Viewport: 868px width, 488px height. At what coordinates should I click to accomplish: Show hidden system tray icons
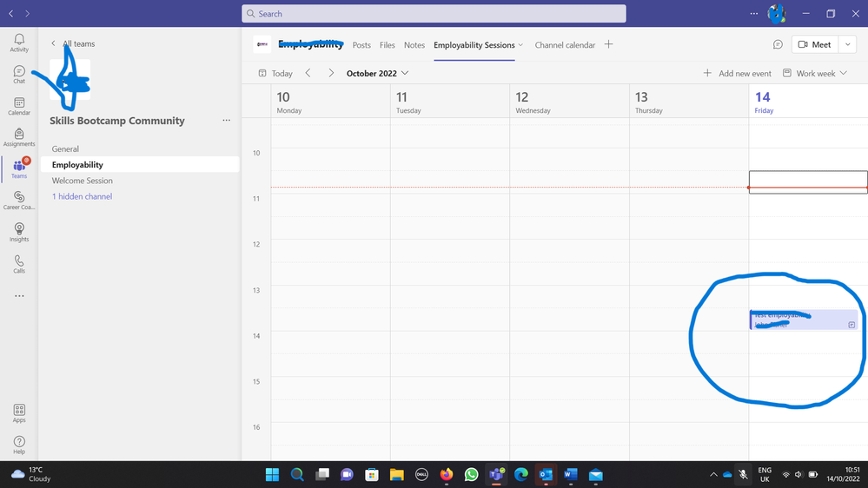[713, 474]
